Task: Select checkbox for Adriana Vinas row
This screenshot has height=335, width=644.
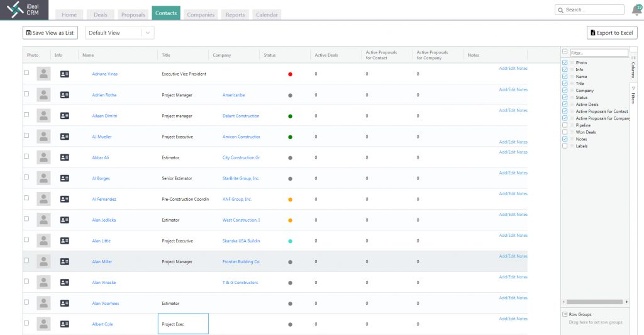Action: (x=26, y=72)
